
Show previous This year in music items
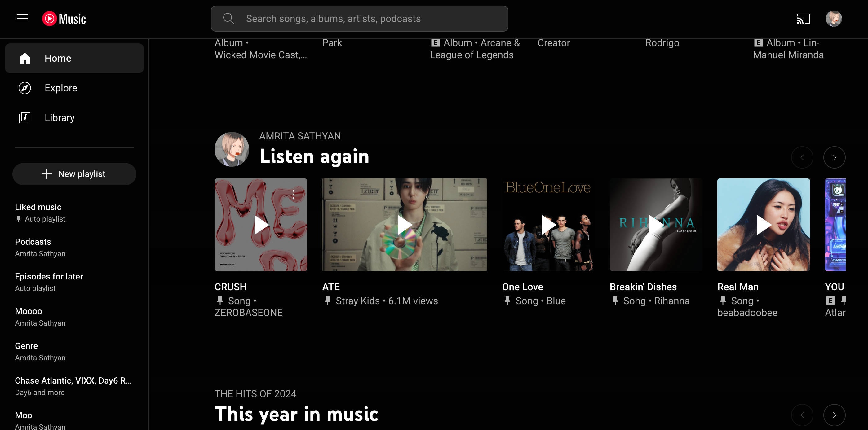(802, 415)
